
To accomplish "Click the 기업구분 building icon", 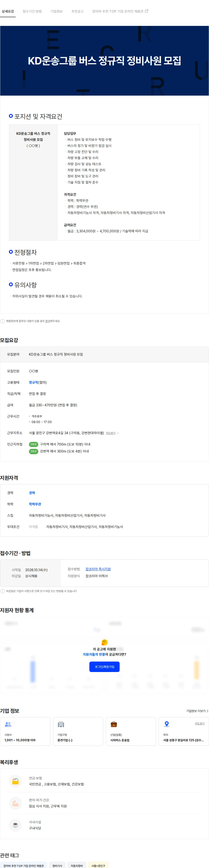I will pos(61,724).
